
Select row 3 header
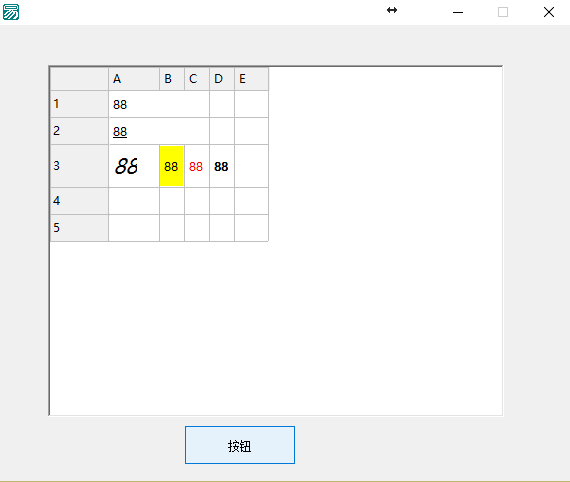point(79,166)
